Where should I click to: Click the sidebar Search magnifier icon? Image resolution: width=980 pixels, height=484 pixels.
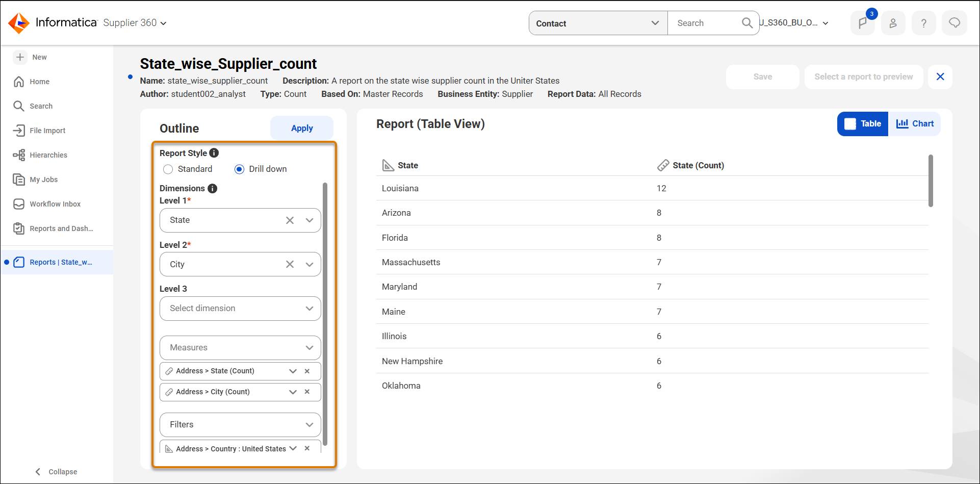[19, 106]
